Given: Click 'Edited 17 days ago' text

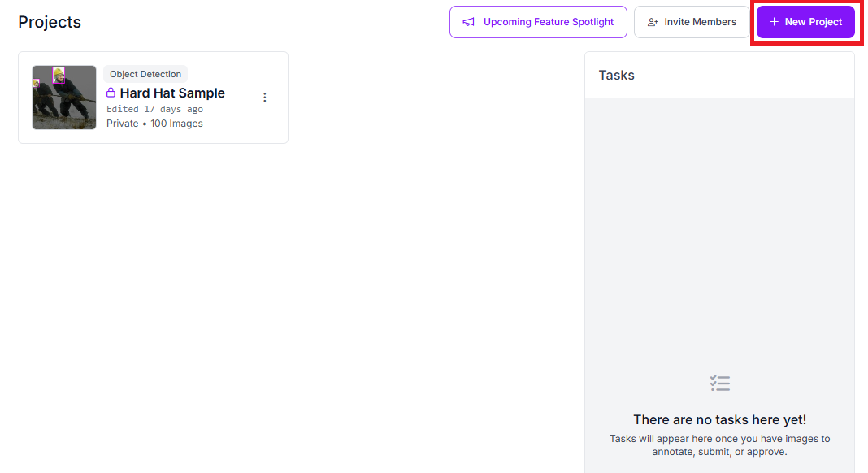Looking at the screenshot, I should (155, 109).
